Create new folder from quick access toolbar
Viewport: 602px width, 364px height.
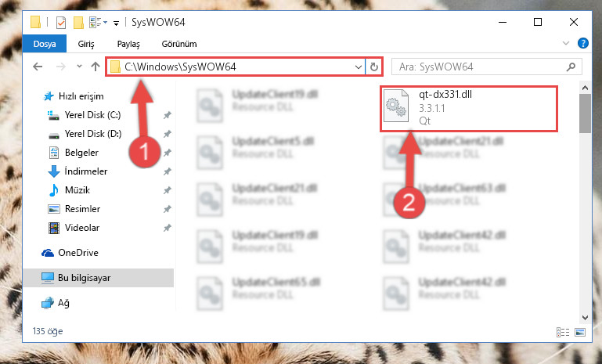click(x=78, y=23)
